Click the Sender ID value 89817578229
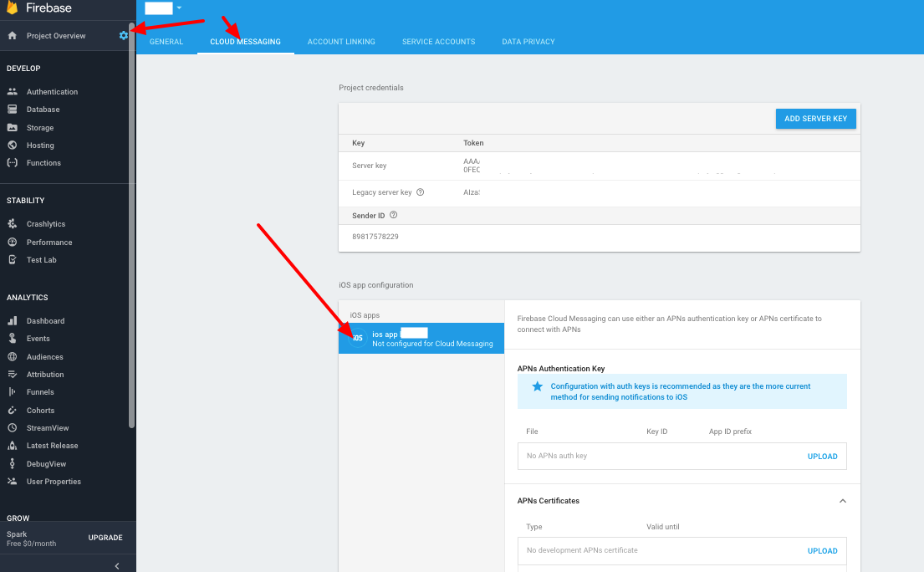Image resolution: width=924 pixels, height=572 pixels. [x=375, y=236]
